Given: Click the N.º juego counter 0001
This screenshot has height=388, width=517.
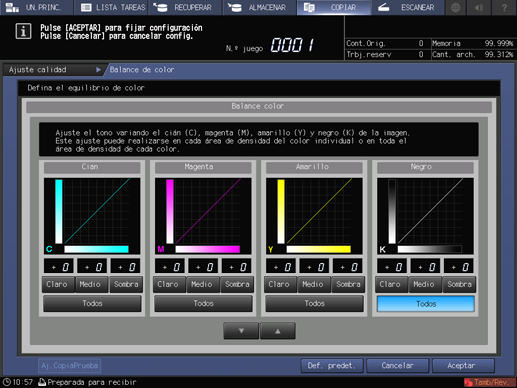Looking at the screenshot, I should point(292,45).
